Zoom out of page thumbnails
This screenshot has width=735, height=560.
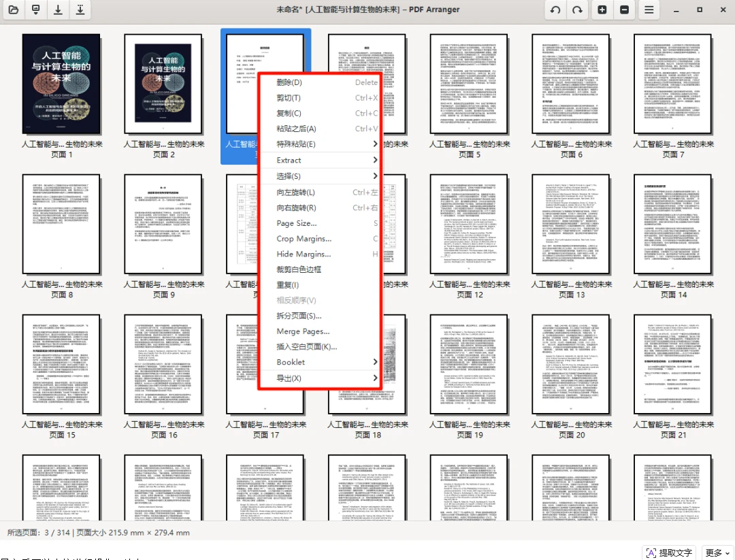625,10
